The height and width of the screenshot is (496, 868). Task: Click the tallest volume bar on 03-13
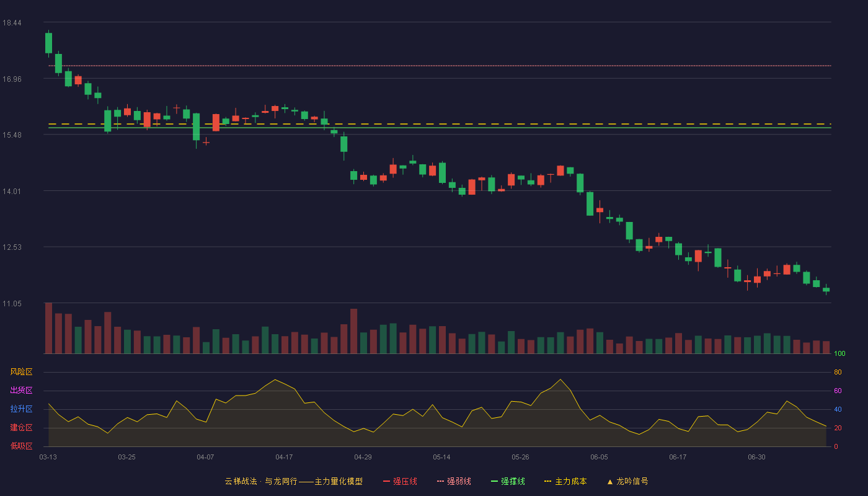coord(48,328)
